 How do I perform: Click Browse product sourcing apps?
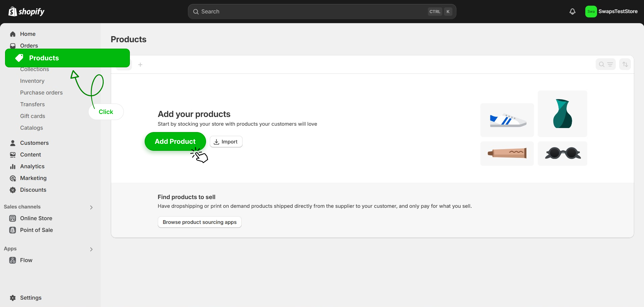(199, 222)
